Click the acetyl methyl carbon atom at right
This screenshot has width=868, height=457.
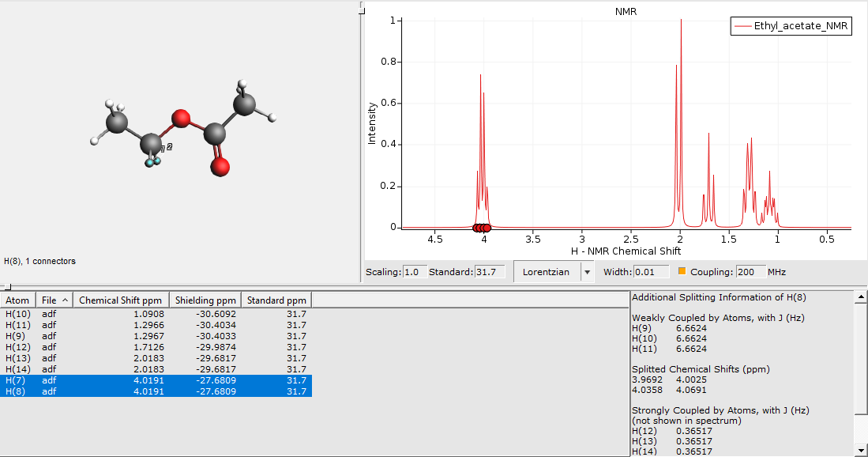[244, 104]
